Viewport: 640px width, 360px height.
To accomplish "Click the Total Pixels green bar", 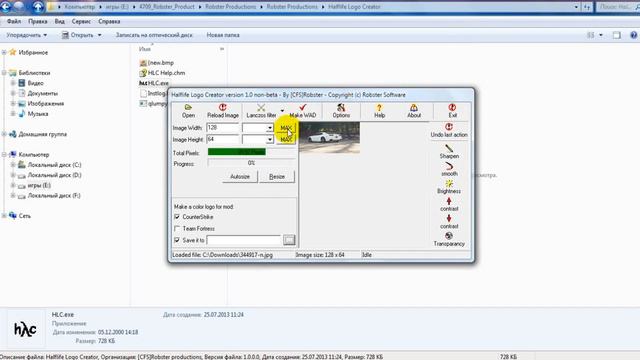I will point(237,152).
